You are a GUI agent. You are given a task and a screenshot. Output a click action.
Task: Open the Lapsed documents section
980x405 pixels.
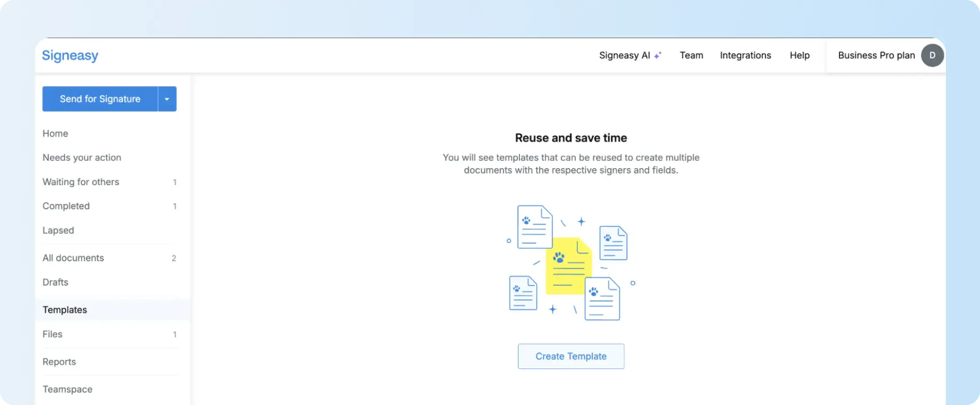[x=58, y=230]
